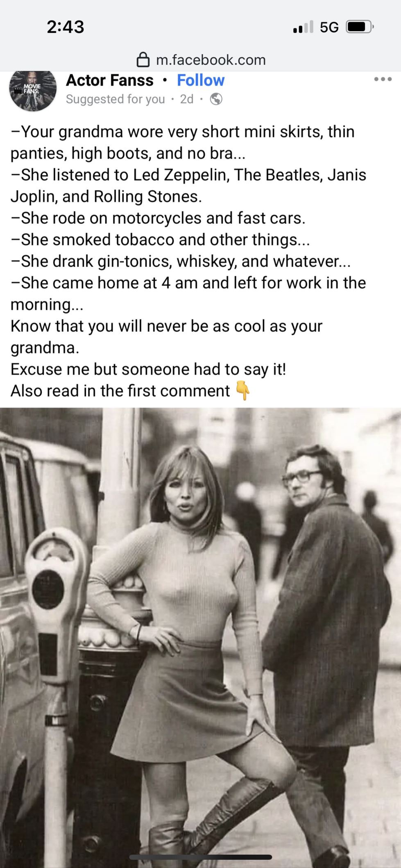The image size is (401, 868).
Task: Tap the Actor Fanss page name
Action: 110,80
